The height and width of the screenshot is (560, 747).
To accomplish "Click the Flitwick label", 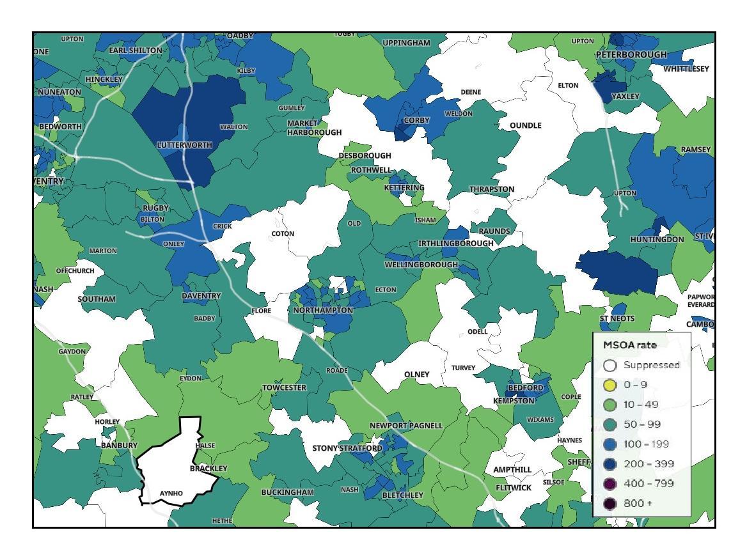I will 513,488.
